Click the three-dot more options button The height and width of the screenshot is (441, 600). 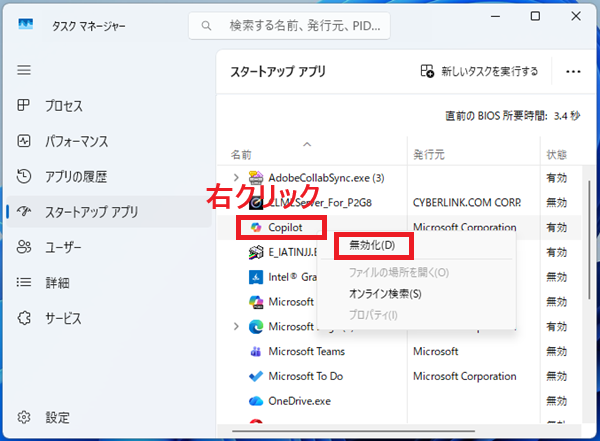pyautogui.click(x=573, y=72)
